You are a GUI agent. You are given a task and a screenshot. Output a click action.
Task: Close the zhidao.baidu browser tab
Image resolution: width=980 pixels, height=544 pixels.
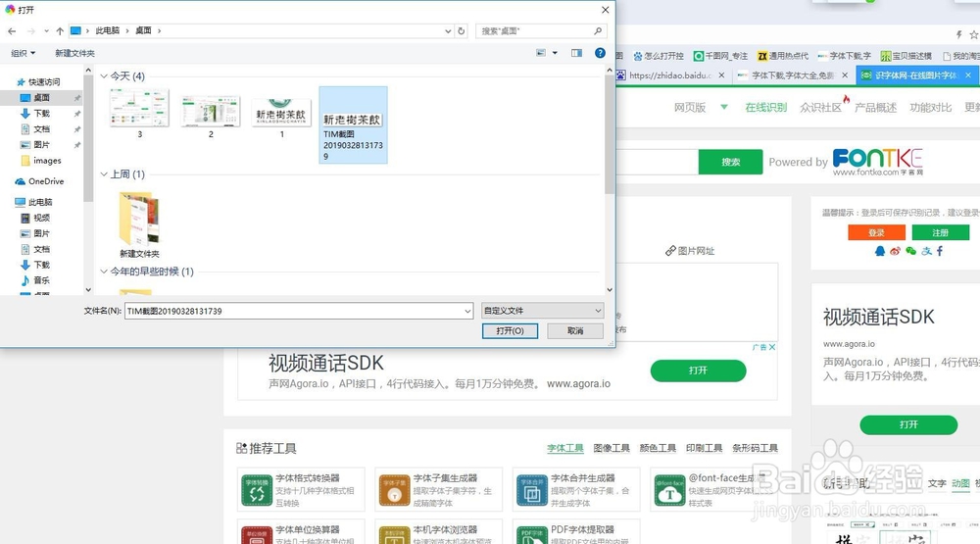721,75
